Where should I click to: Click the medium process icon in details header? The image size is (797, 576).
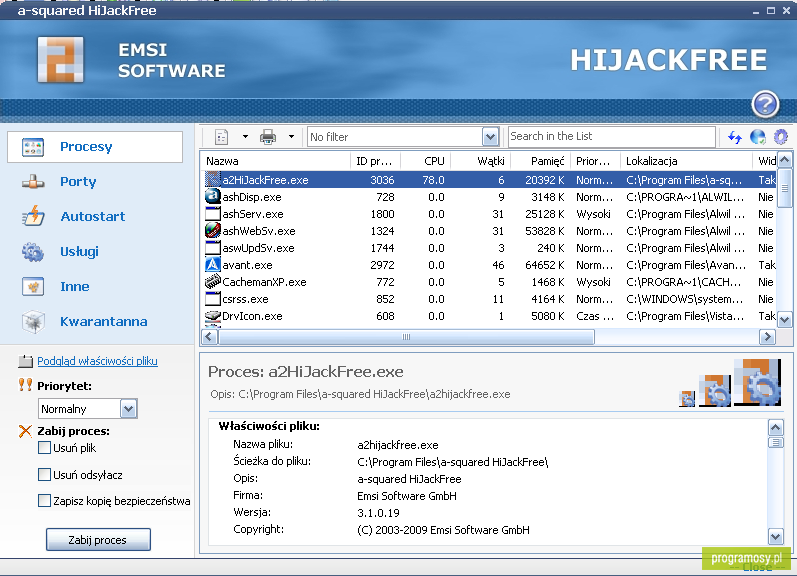[715, 390]
